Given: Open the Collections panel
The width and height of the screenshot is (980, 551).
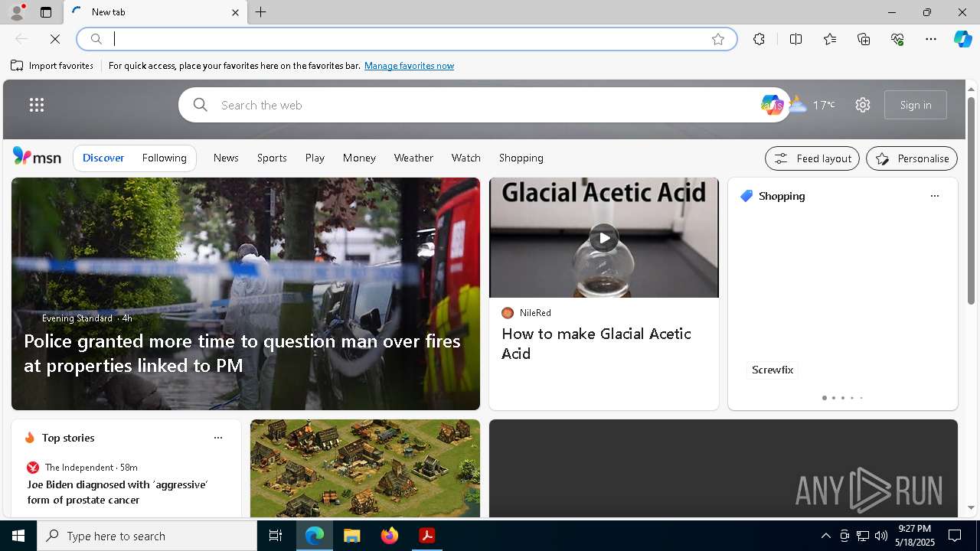Looking at the screenshot, I should coord(864,39).
